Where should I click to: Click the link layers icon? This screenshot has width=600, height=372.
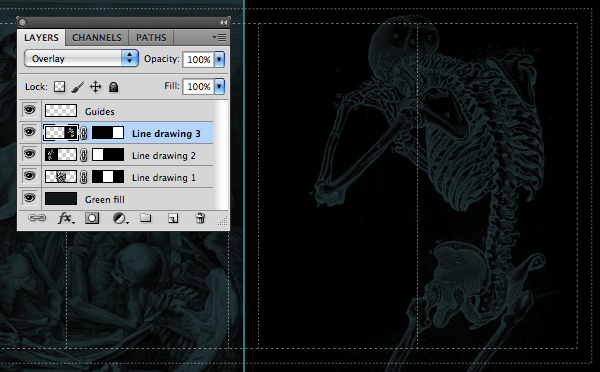pyautogui.click(x=37, y=218)
